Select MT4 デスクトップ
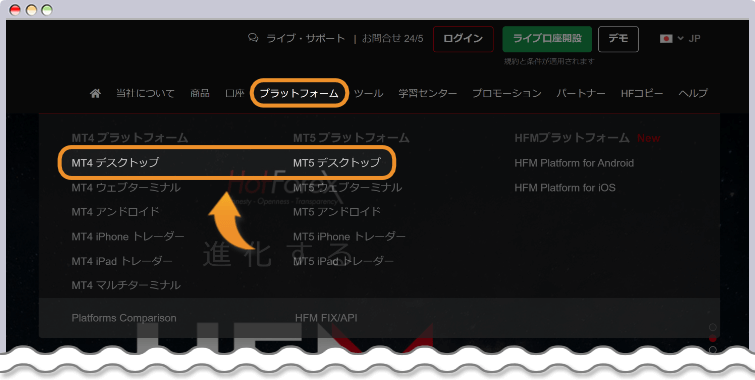The width and height of the screenshot is (755, 380). click(115, 163)
